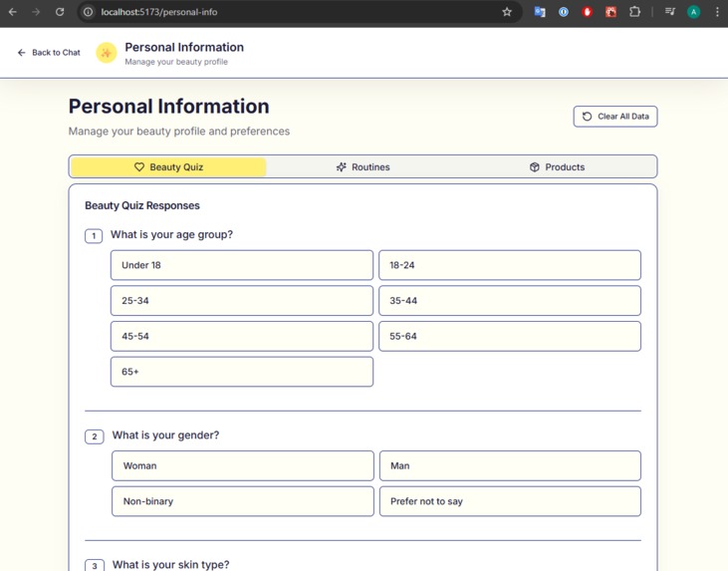Bookmark this page with the star icon
Viewport: 728px width, 571px height.
(507, 12)
